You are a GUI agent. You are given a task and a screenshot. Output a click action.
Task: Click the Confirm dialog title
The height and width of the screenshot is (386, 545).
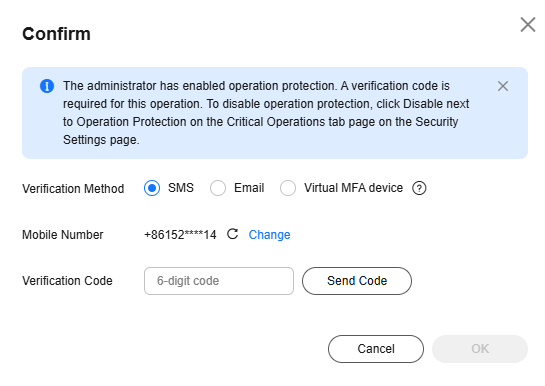[56, 34]
